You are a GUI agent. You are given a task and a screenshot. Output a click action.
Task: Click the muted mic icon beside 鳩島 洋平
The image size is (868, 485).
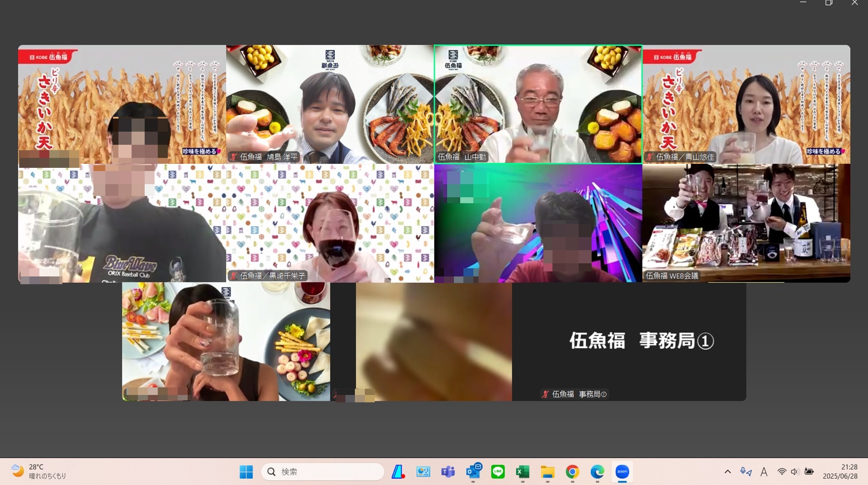tap(233, 157)
